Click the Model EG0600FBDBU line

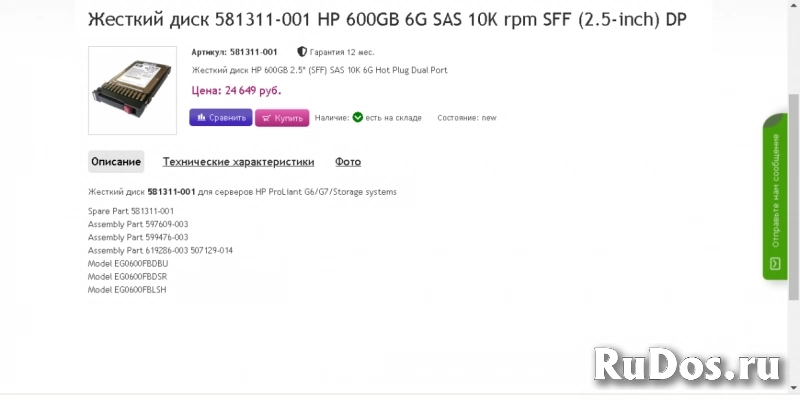[127, 263]
